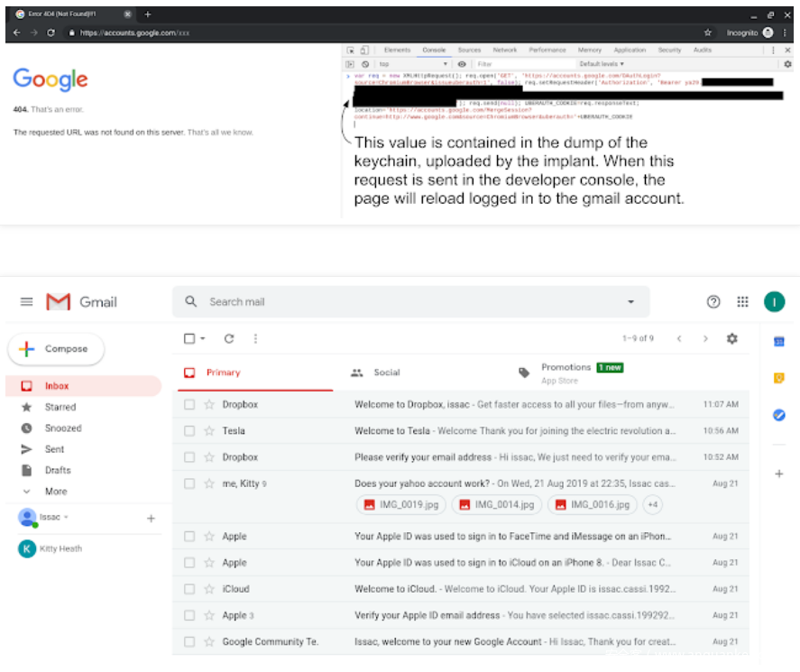Open the Gmail support help icon
Image resolution: width=800 pixels, height=672 pixels.
tap(713, 302)
